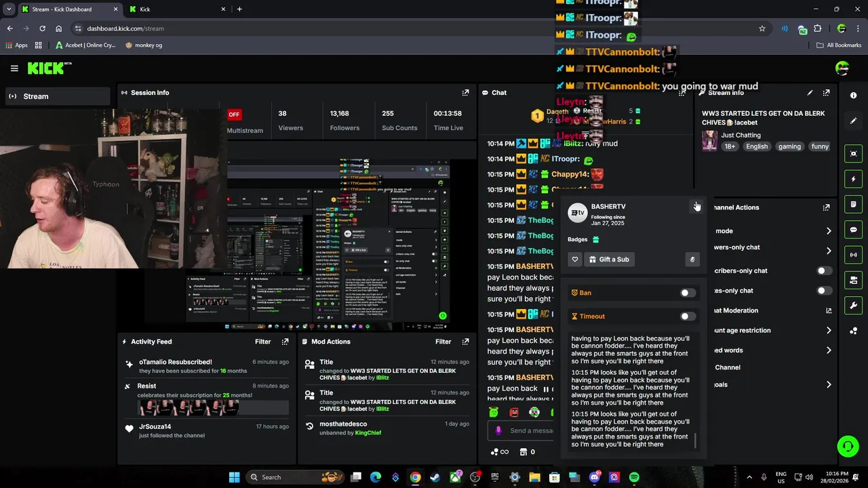Click the Just Chatting category
This screenshot has height=488, width=868.
coord(741,136)
